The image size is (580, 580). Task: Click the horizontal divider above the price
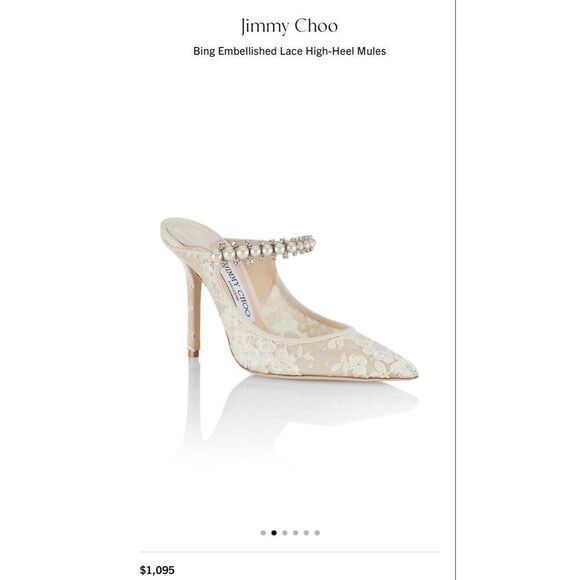[290, 552]
